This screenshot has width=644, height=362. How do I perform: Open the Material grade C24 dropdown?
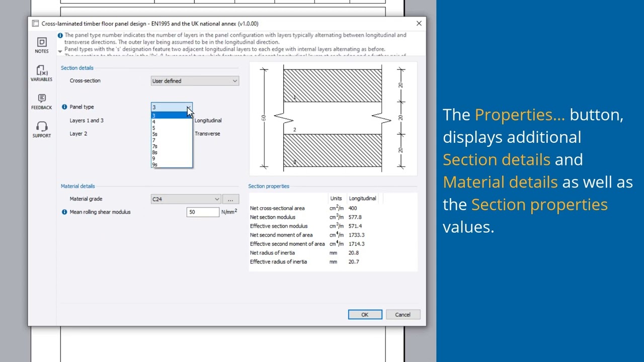click(x=186, y=199)
